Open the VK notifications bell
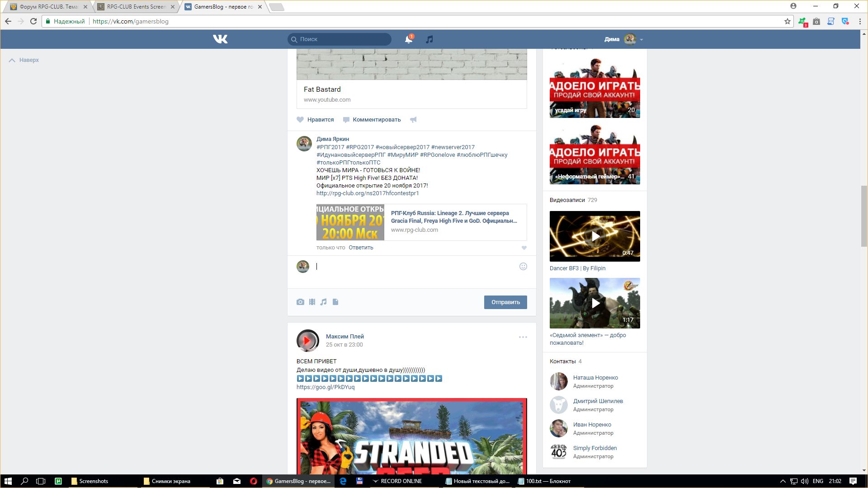 pyautogui.click(x=408, y=39)
